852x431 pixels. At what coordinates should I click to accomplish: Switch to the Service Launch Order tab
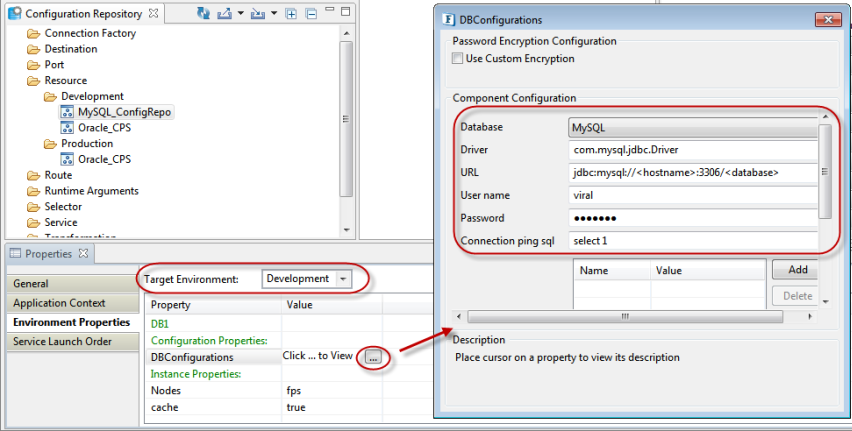pos(63,341)
